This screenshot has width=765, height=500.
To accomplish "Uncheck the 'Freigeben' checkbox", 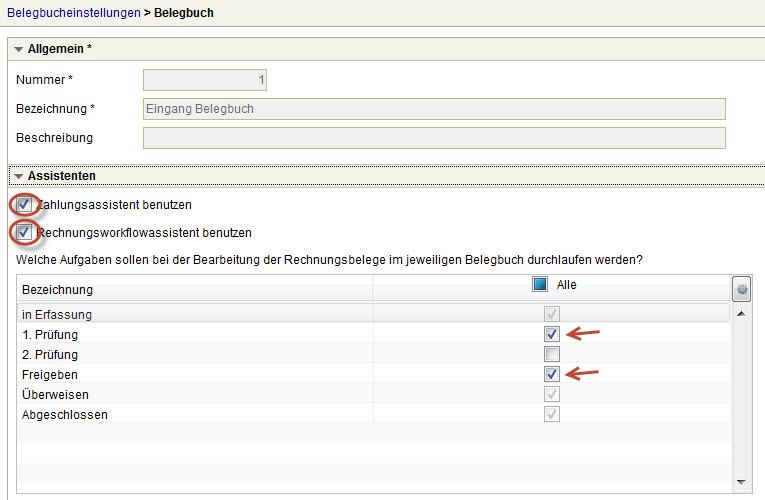I will (x=552, y=374).
